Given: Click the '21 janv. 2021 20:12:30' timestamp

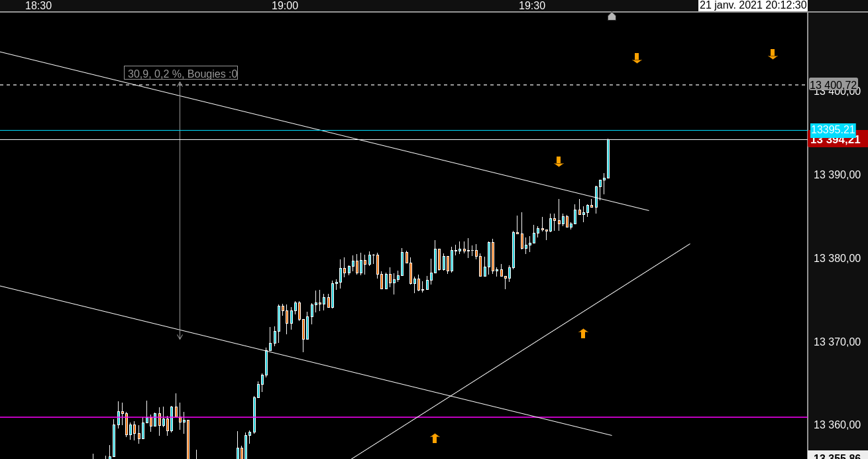Looking at the screenshot, I should click(753, 5).
